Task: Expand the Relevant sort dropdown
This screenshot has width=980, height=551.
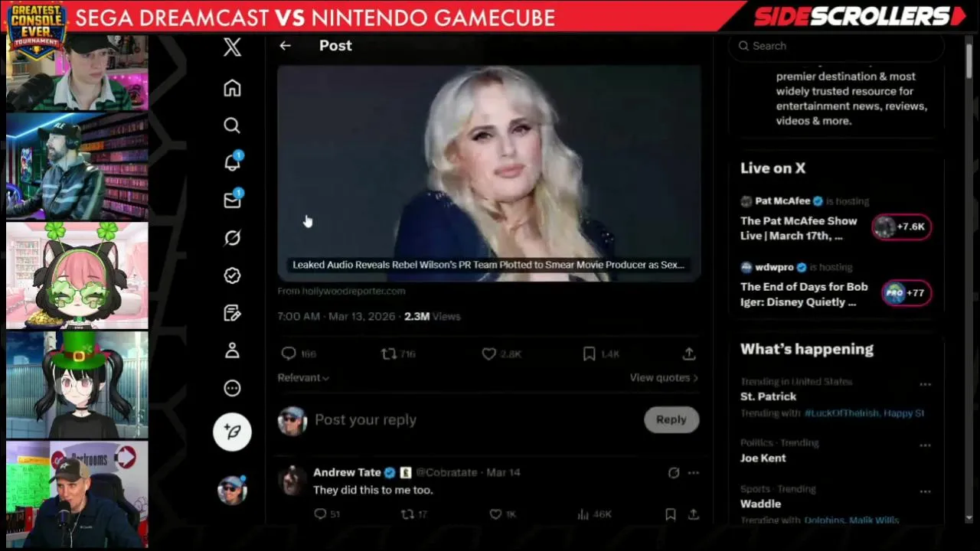Action: click(x=303, y=377)
